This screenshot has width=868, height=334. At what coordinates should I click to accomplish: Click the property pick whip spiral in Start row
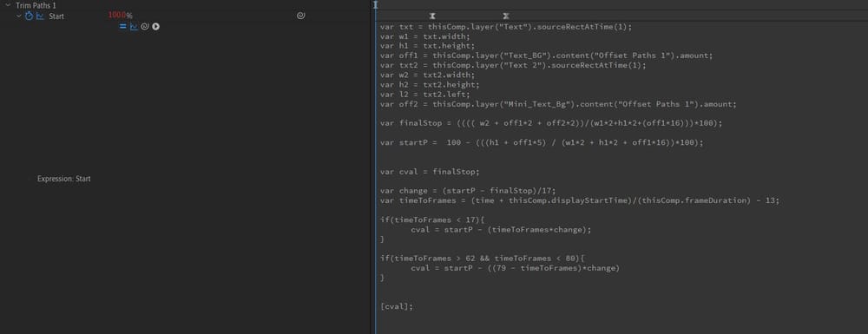(x=300, y=16)
